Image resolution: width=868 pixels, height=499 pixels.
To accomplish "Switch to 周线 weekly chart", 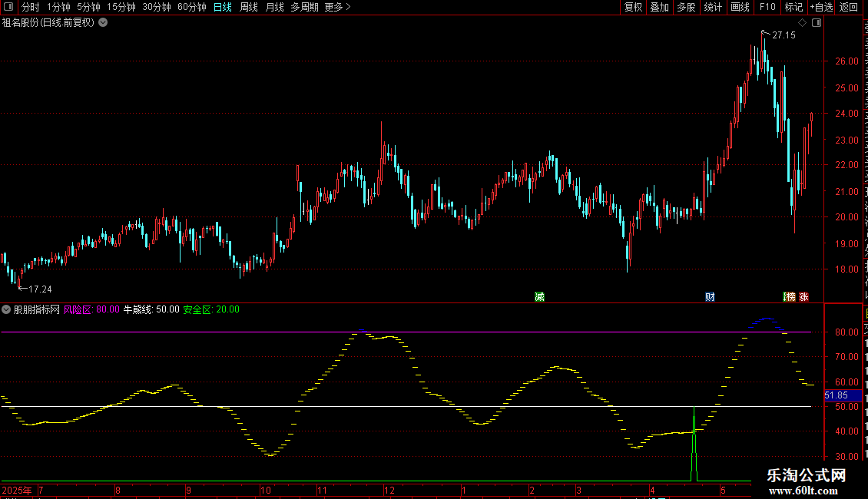I will (249, 7).
